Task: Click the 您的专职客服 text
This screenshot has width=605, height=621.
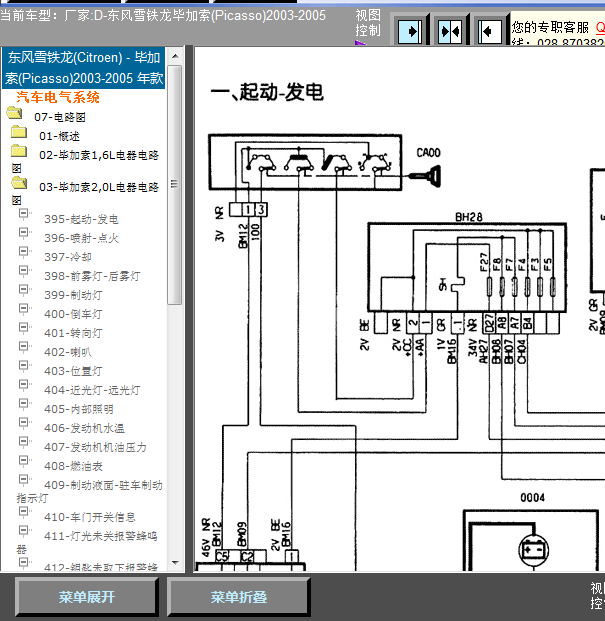Action: (550, 28)
